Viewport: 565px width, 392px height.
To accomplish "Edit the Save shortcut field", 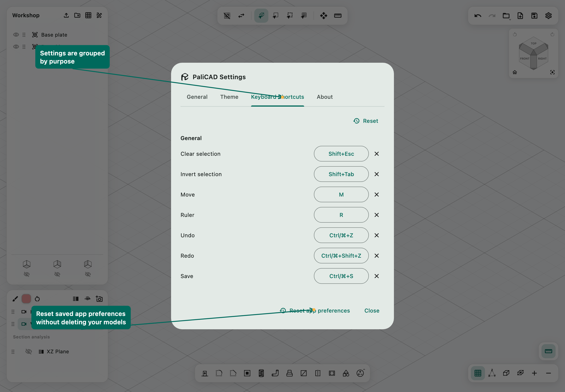I will pyautogui.click(x=341, y=276).
